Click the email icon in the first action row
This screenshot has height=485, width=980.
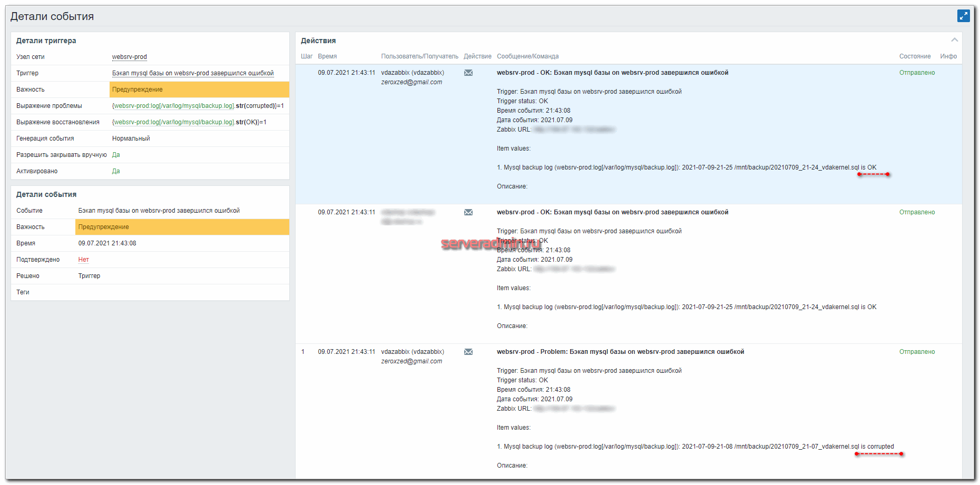pos(468,73)
